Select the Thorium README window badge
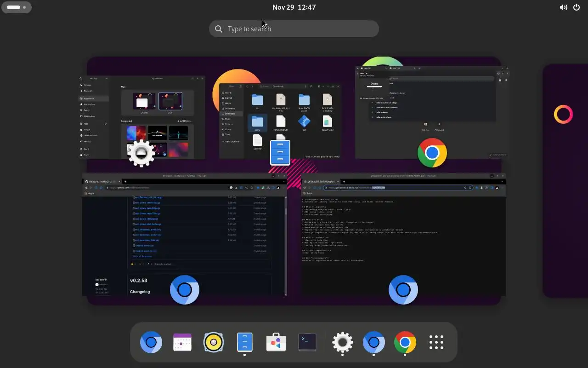Image resolution: width=588 pixels, height=368 pixels. tap(403, 290)
